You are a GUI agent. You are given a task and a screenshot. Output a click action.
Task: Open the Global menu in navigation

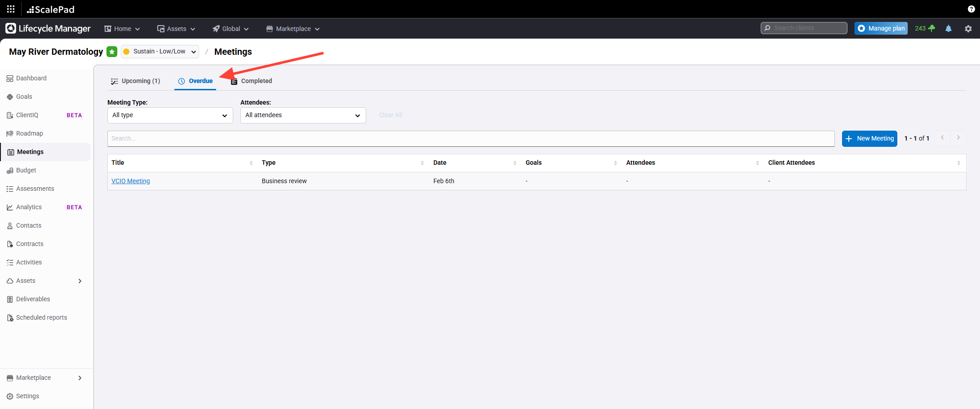231,29
